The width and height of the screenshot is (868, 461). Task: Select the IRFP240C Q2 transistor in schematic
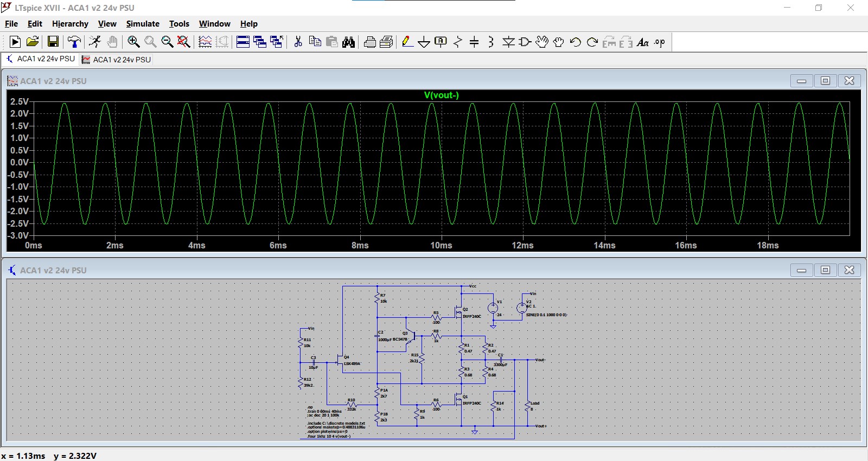click(459, 312)
